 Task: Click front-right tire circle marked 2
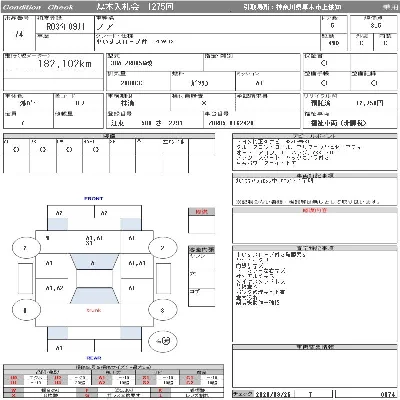[x=162, y=248]
